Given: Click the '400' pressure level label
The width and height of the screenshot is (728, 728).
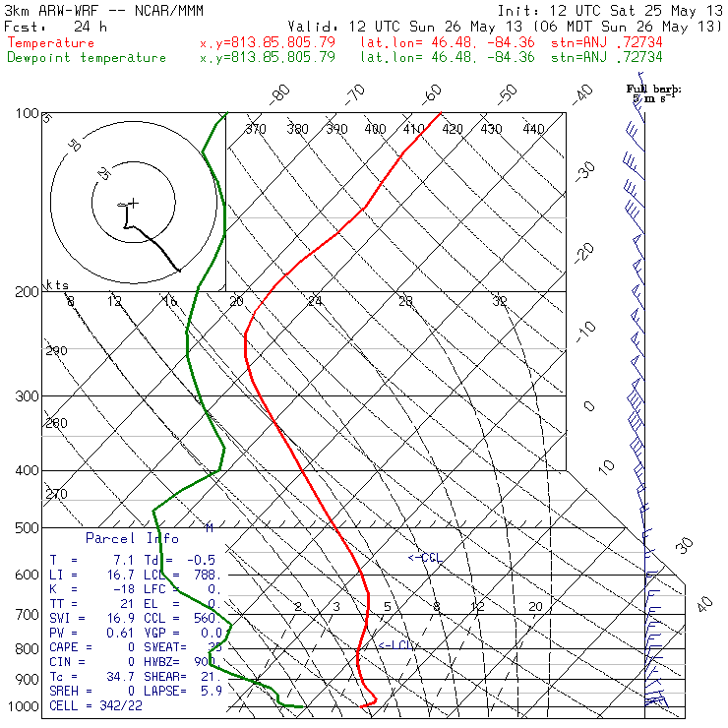Looking at the screenshot, I should [27, 471].
